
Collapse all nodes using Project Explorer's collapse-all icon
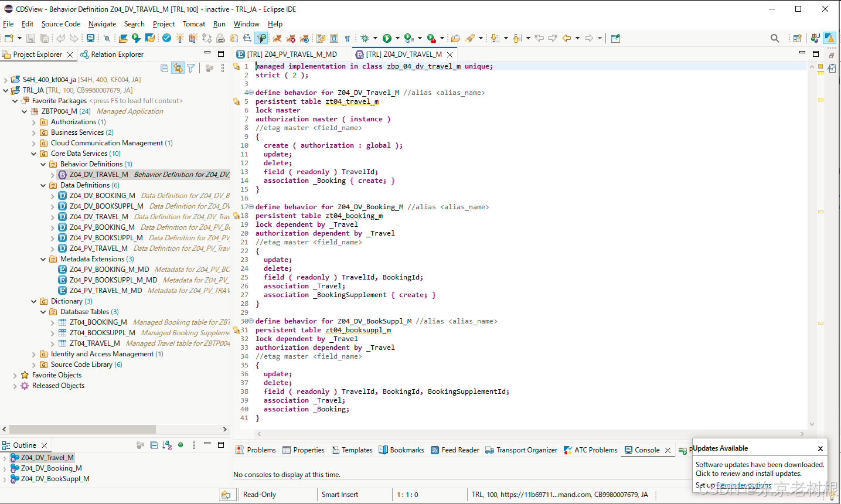pos(165,67)
